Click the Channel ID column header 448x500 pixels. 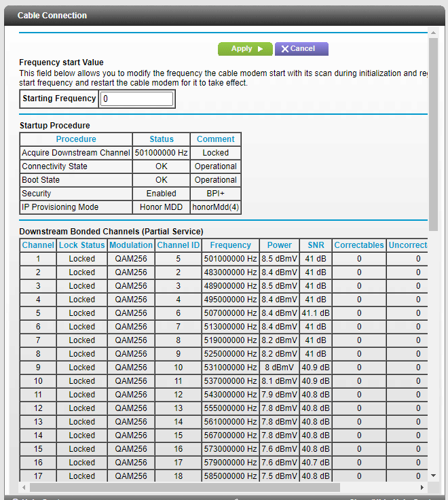178,245
